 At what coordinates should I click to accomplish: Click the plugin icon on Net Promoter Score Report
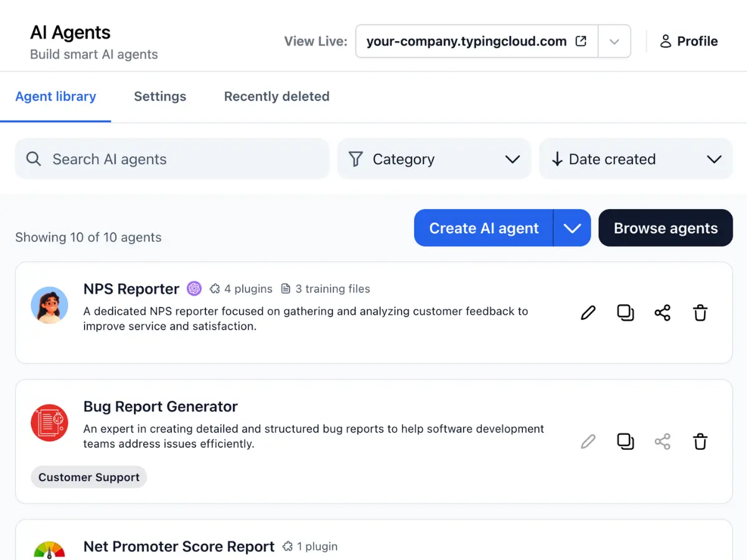(288, 546)
